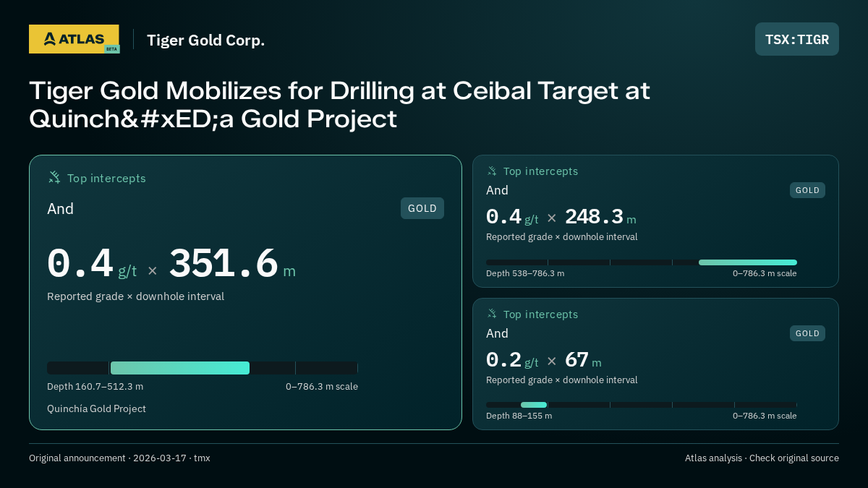Click the TSX:TIGR ticker badge

click(797, 39)
